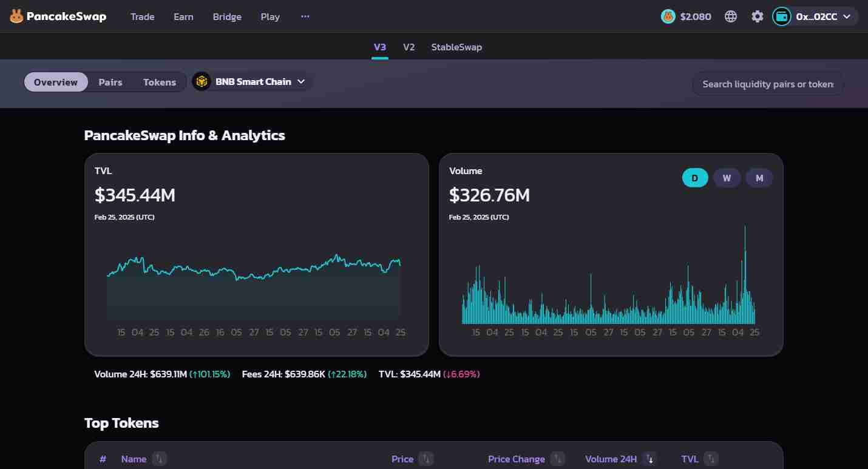Switch to the V2 tab
The height and width of the screenshot is (469, 868).
[409, 47]
